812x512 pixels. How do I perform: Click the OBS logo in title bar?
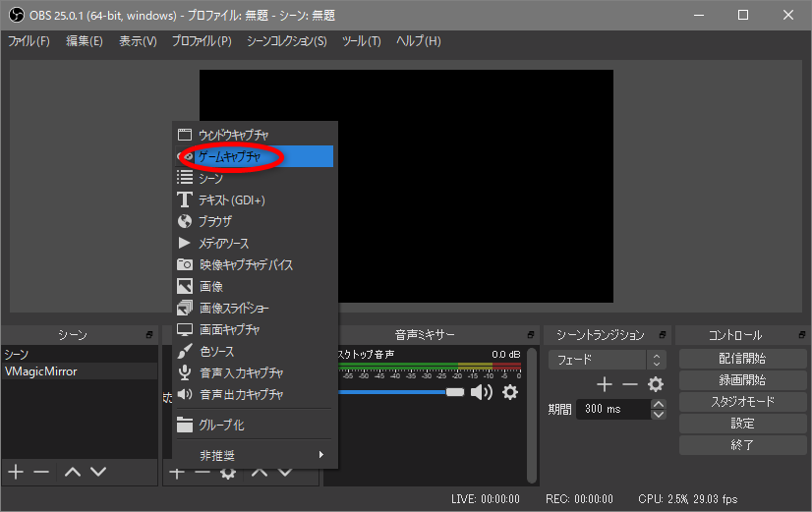(x=17, y=15)
